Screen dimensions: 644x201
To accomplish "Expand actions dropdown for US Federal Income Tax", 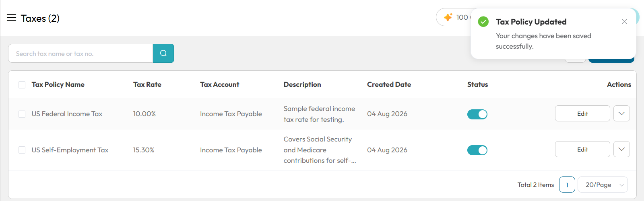I will tap(621, 113).
